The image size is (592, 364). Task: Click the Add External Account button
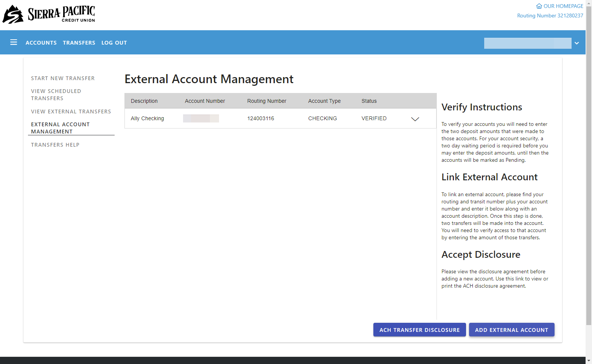click(511, 330)
